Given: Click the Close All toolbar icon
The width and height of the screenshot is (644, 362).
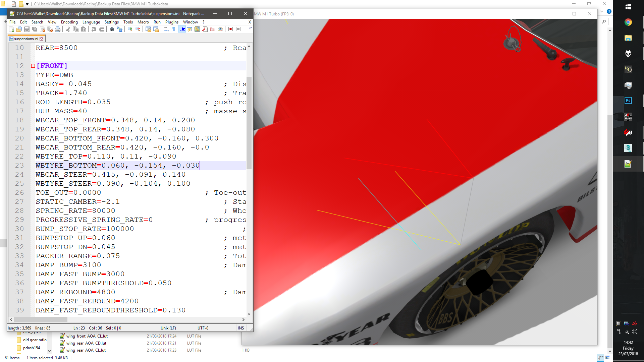Looking at the screenshot, I should (50, 29).
